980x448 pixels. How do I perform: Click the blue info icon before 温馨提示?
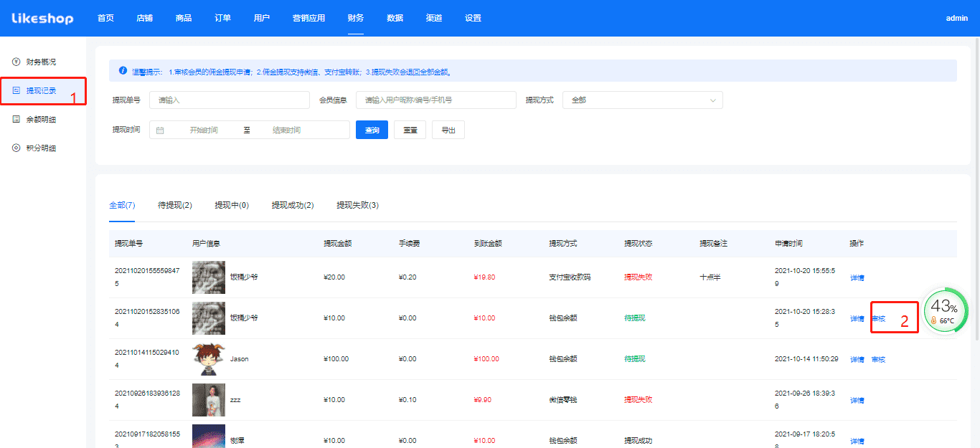pos(123,71)
